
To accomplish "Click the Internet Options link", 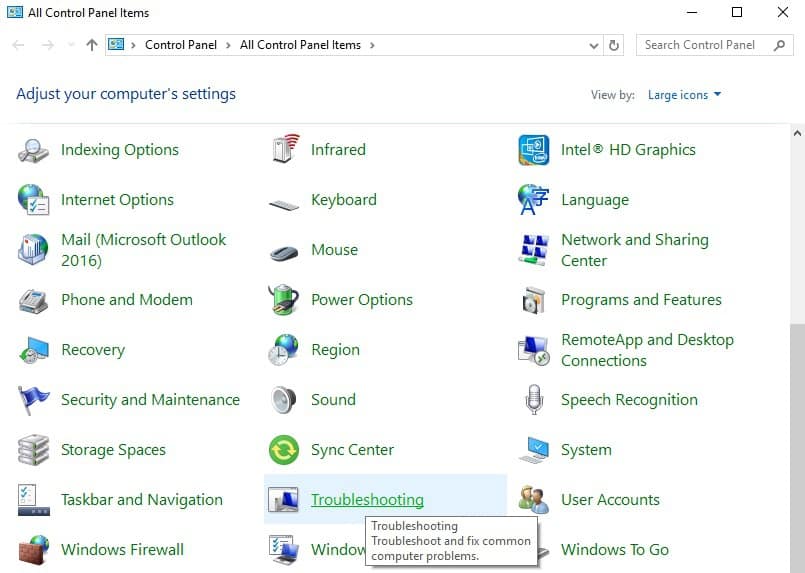I will pyautogui.click(x=118, y=200).
